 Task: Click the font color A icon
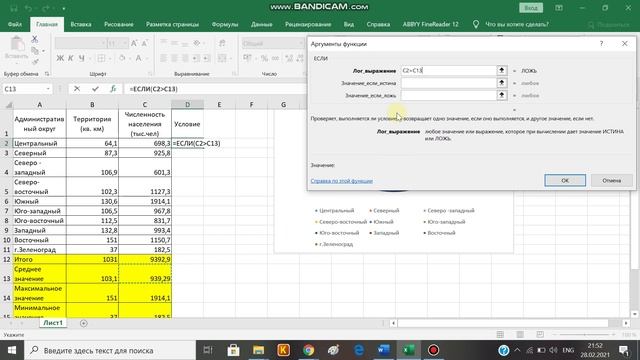138,58
